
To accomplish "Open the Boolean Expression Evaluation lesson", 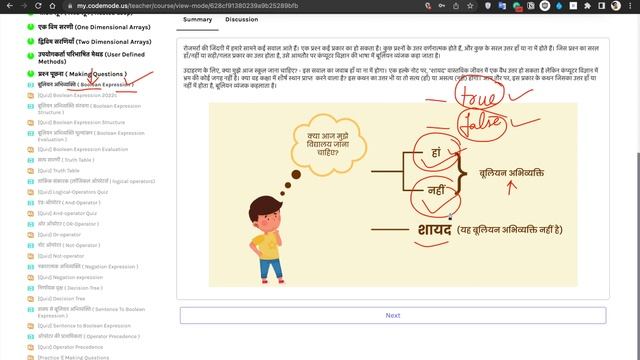I will click(x=91, y=136).
